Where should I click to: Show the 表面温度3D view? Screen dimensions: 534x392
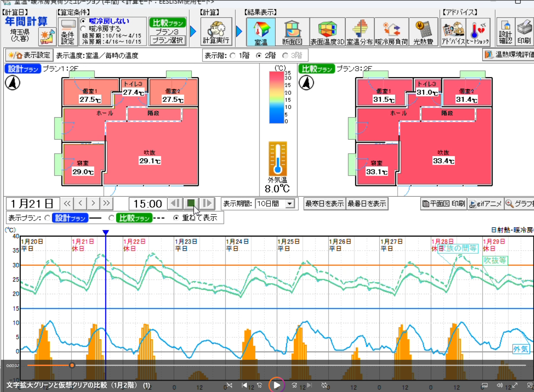click(327, 32)
